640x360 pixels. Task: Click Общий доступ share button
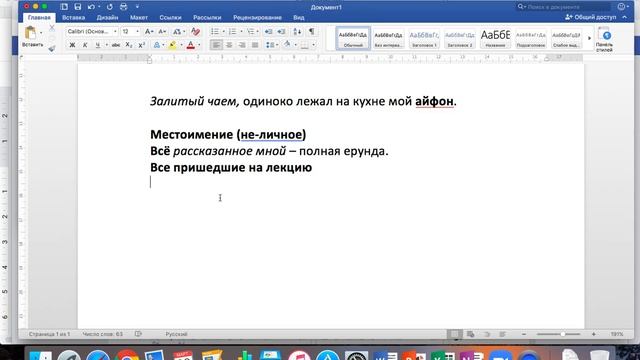pos(591,17)
